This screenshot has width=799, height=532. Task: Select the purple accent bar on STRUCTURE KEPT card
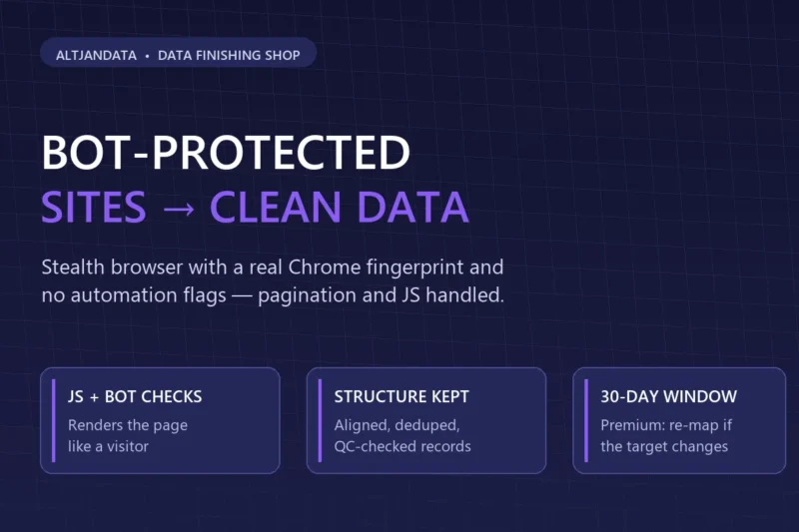pyautogui.click(x=320, y=420)
